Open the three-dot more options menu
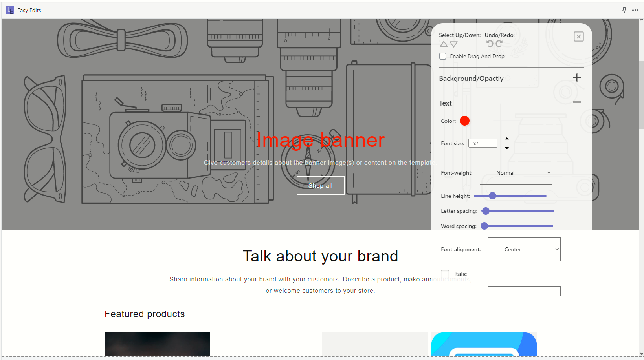The image size is (644, 360). click(x=635, y=10)
